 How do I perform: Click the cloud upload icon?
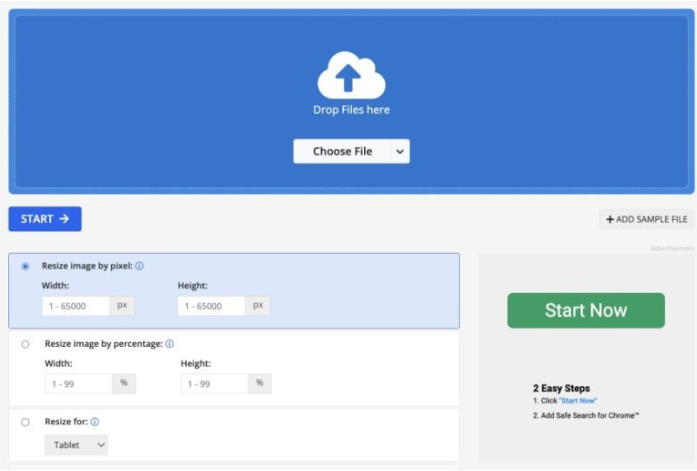[x=351, y=76]
